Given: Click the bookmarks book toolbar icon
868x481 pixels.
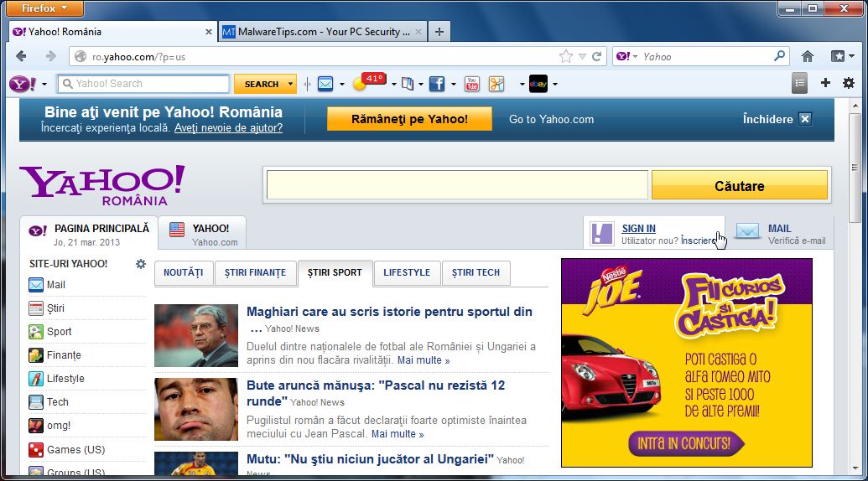Looking at the screenshot, I should pos(408,84).
